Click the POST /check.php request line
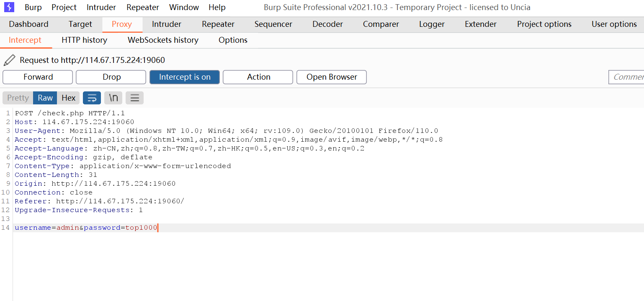 click(70, 113)
